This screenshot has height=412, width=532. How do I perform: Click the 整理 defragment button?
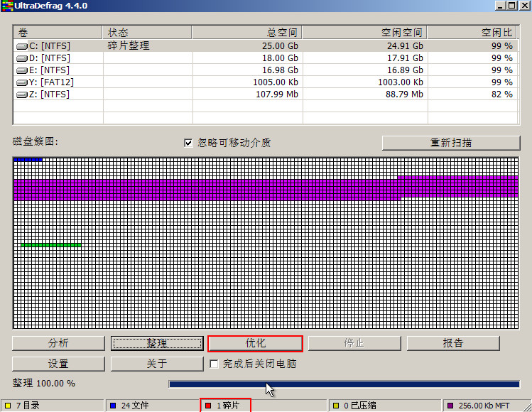157,343
